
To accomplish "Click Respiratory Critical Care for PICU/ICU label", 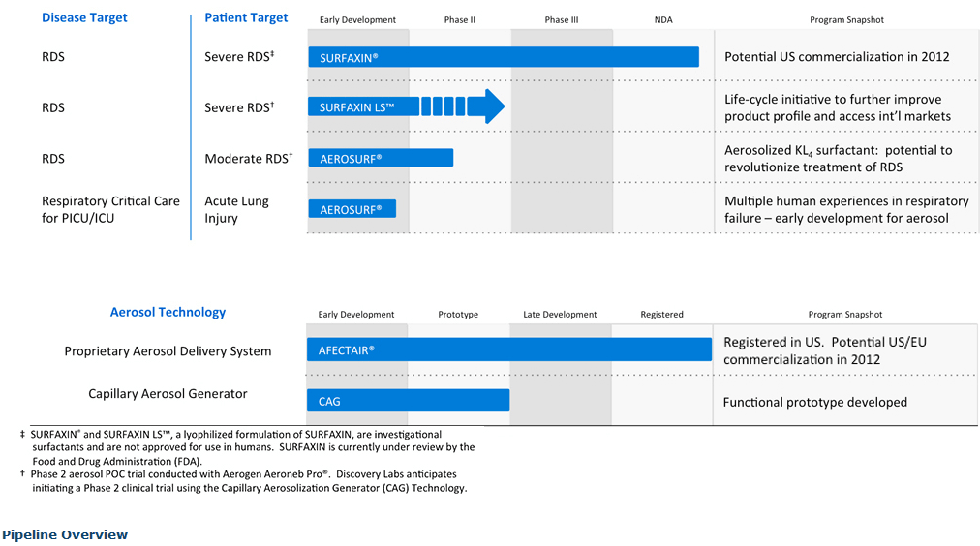I will click(x=110, y=209).
